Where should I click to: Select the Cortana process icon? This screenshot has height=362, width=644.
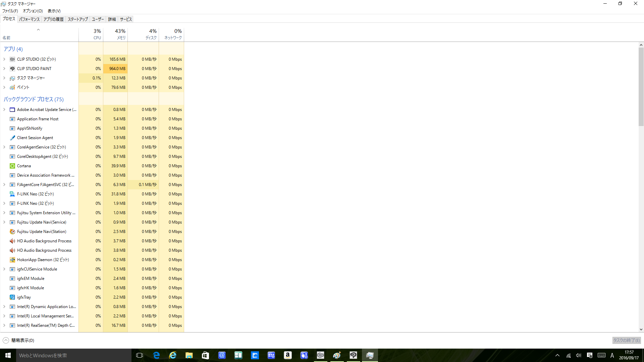click(x=12, y=166)
